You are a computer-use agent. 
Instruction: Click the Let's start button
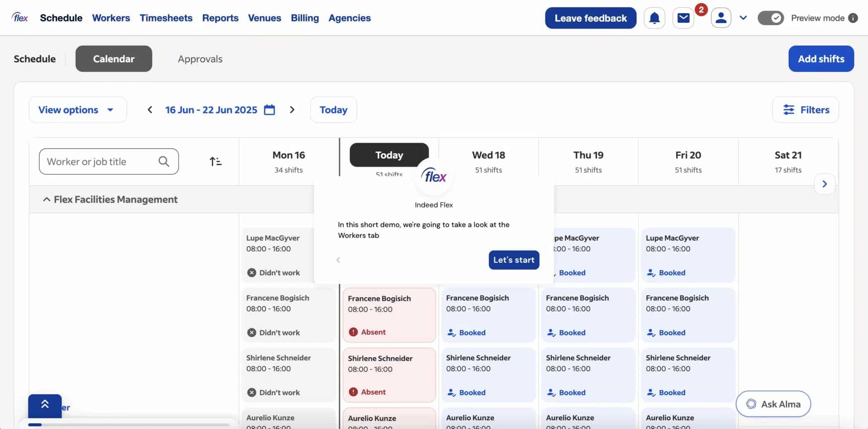pyautogui.click(x=514, y=260)
